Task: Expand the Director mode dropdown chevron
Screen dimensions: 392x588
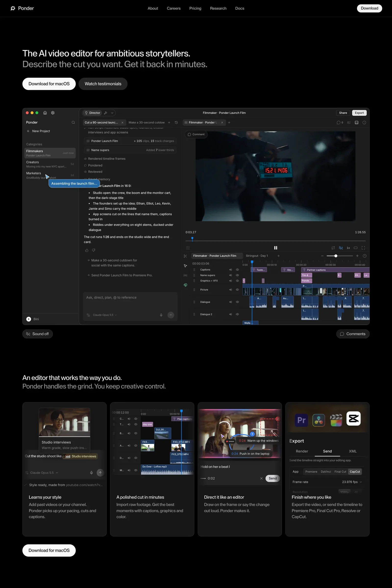Action: coord(112,113)
